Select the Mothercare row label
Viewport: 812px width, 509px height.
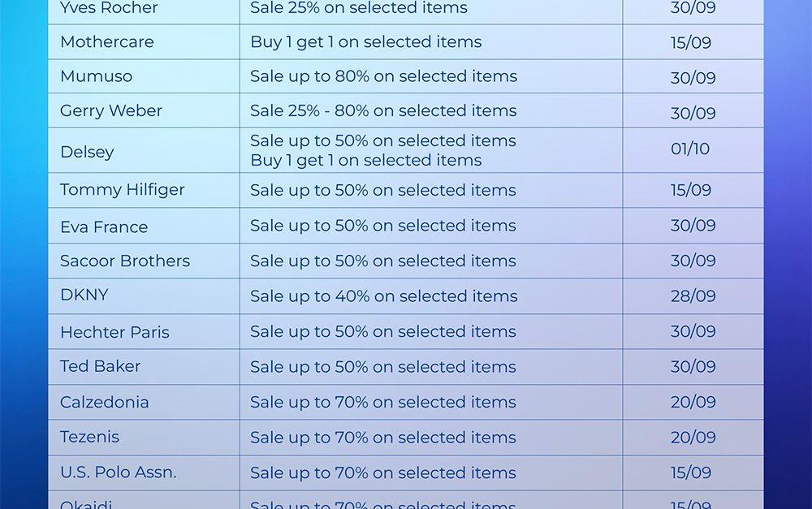tap(106, 42)
